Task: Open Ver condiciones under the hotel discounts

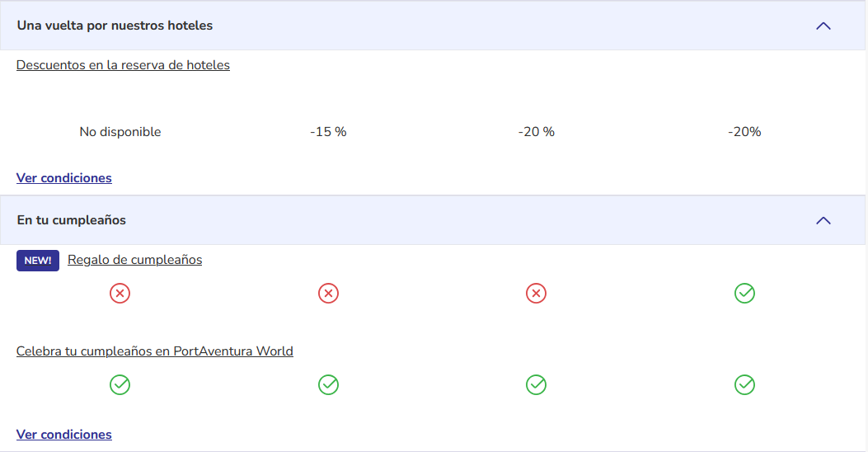Action: click(x=64, y=178)
